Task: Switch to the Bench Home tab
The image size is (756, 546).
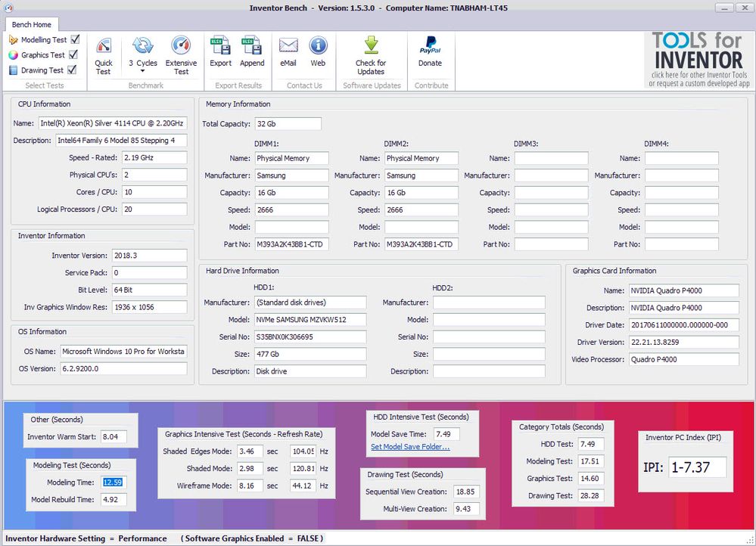Action: click(x=31, y=24)
